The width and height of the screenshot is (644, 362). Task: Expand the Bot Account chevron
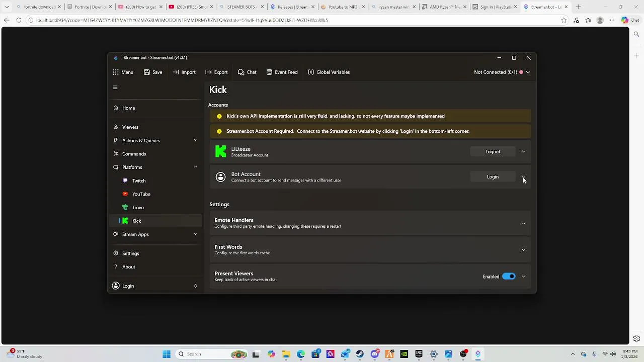(x=523, y=177)
